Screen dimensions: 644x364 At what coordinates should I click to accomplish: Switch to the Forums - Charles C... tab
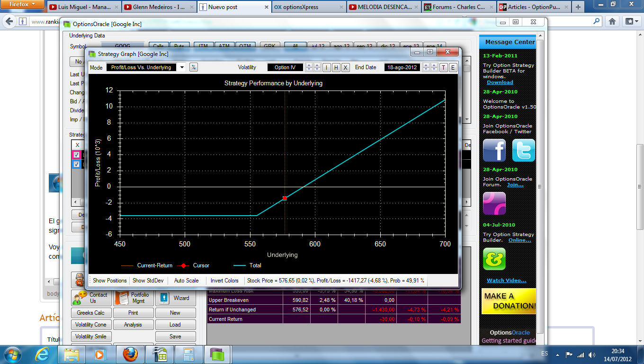(x=458, y=7)
